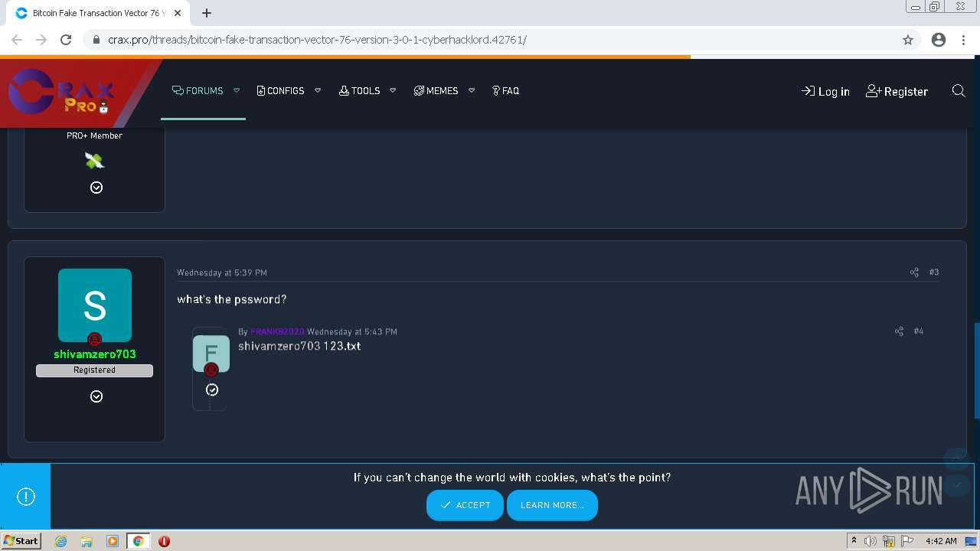Click the page vertical scrollbar thumb
Image resolution: width=980 pixels, height=551 pixels.
(x=976, y=370)
